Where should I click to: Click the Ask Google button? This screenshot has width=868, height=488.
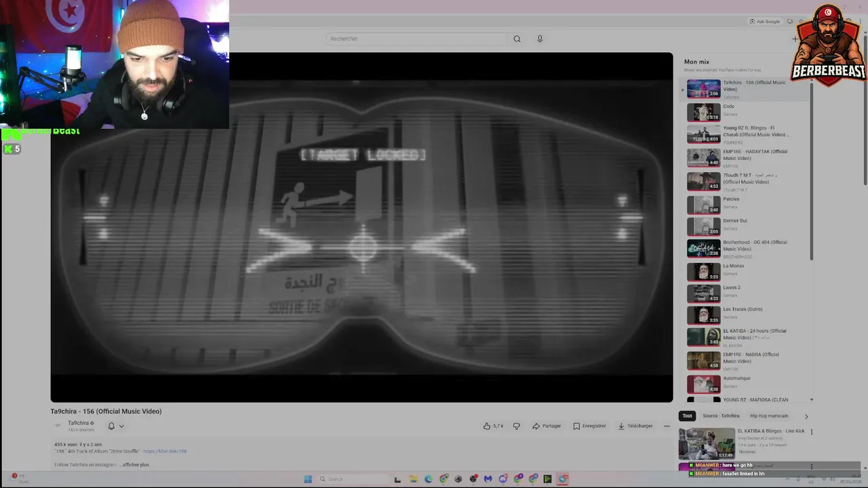[x=765, y=22]
